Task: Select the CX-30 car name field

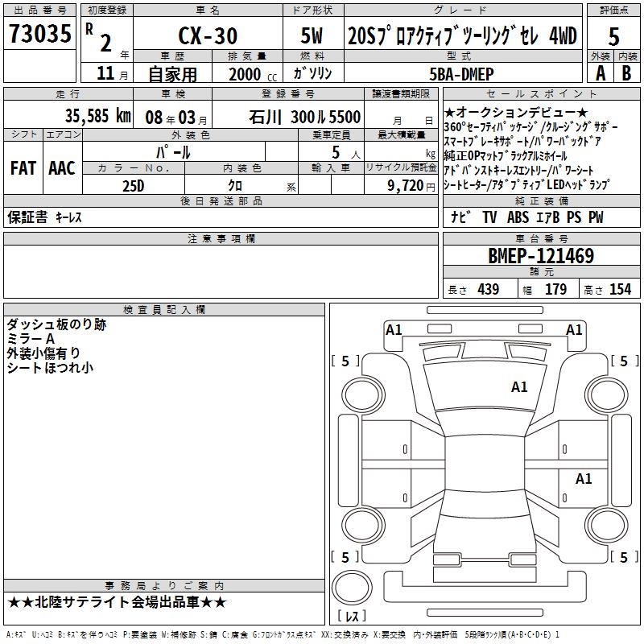Action: coord(208,34)
